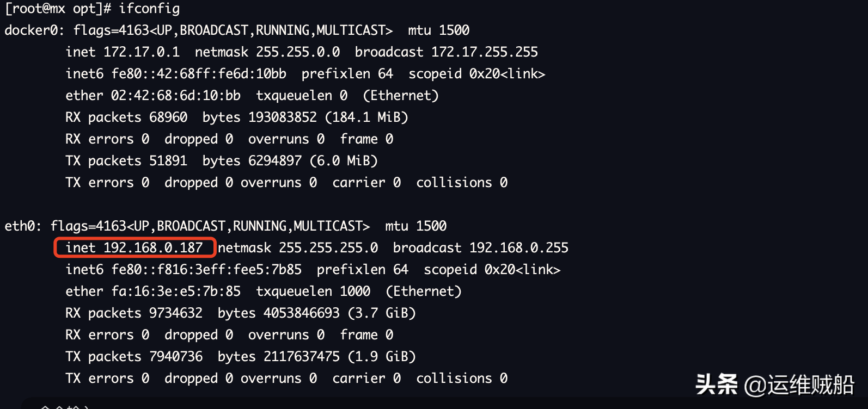Click the TX bytes value 6294897

pyautogui.click(x=274, y=161)
